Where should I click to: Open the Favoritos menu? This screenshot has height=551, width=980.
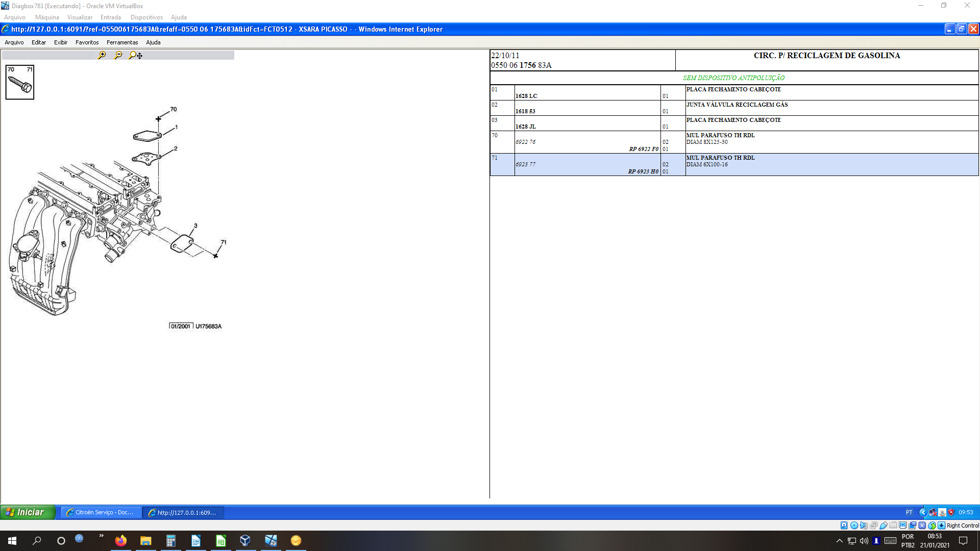tap(87, 42)
